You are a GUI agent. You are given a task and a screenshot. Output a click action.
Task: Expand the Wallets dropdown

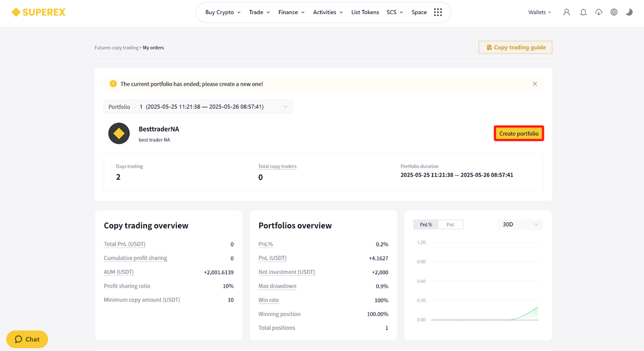click(x=540, y=12)
